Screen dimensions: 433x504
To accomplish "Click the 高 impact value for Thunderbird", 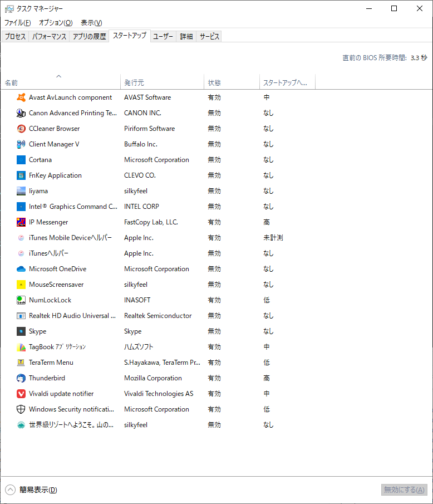I will click(x=267, y=378).
